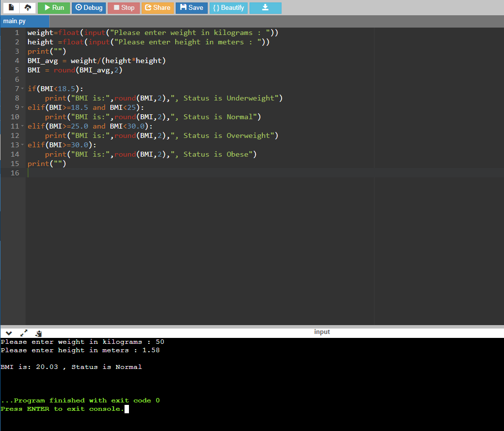The height and width of the screenshot is (431, 504).
Task: Collapse the elif block at line 9
Action: click(23, 107)
